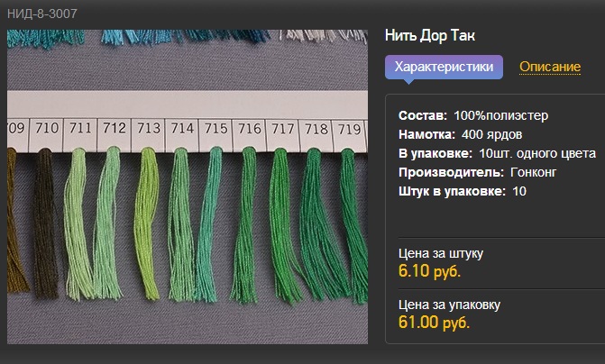Viewport: 605px width, 364px height.
Task: Click the thread color chart product image
Action: [188, 187]
